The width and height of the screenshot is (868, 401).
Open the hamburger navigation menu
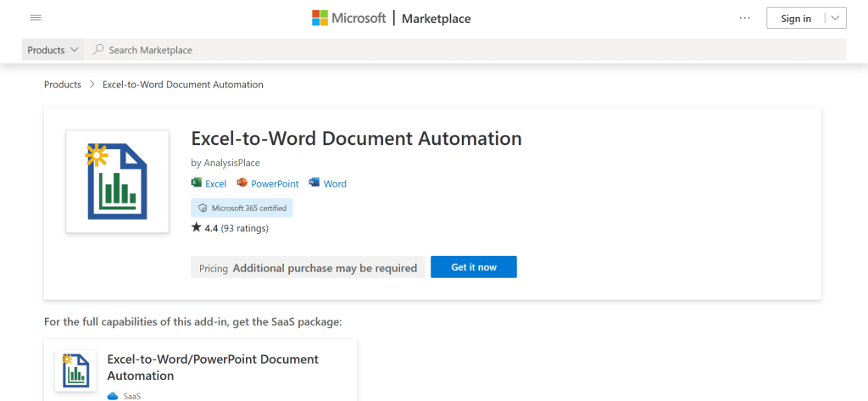(36, 18)
